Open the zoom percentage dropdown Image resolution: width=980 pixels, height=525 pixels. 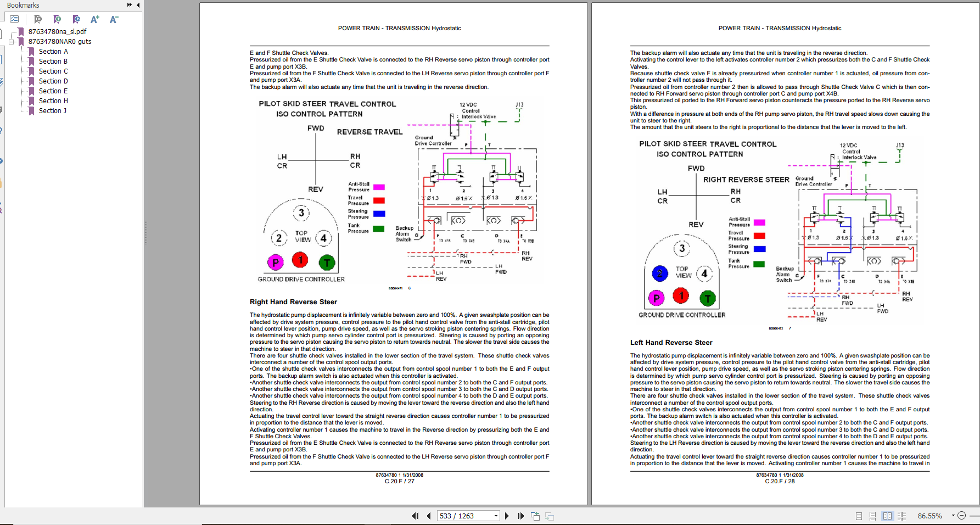[x=953, y=516]
